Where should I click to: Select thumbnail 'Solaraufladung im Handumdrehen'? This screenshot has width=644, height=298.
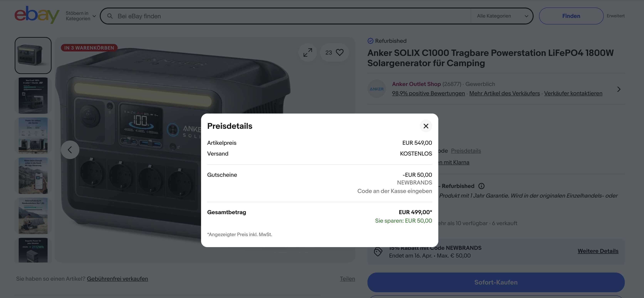[33, 216]
